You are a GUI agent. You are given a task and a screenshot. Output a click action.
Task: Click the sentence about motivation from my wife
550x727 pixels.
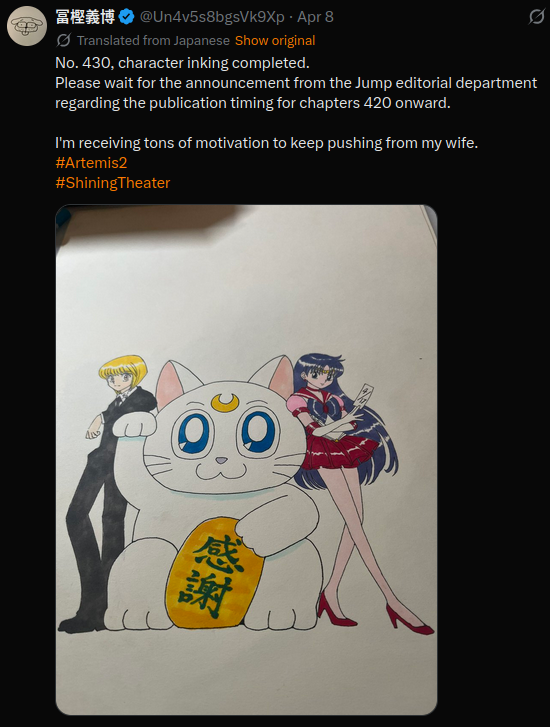pos(267,143)
